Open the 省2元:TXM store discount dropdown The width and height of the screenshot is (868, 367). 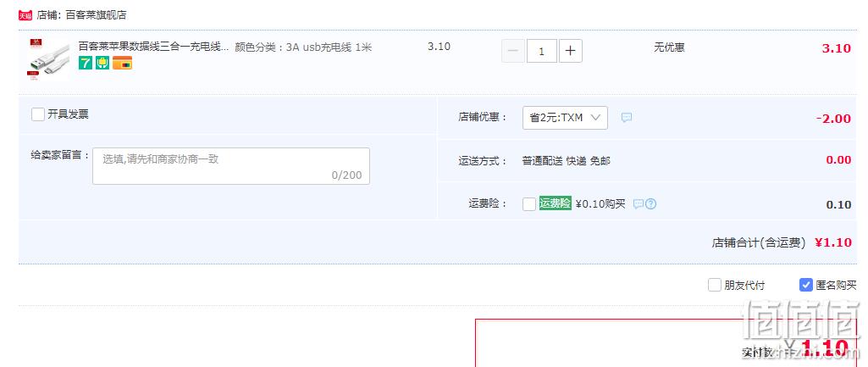[x=565, y=118]
